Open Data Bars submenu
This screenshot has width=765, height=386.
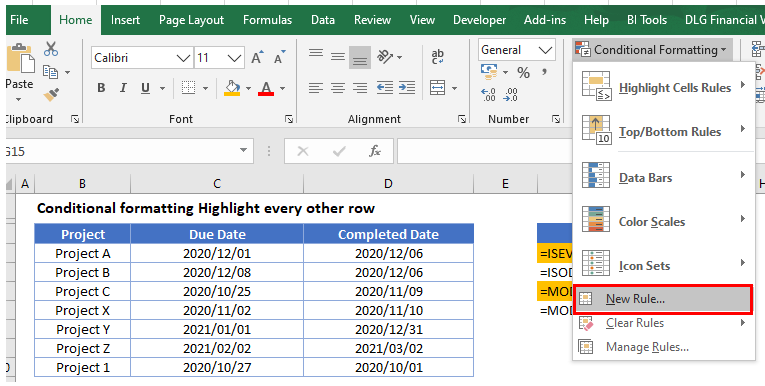(x=663, y=178)
